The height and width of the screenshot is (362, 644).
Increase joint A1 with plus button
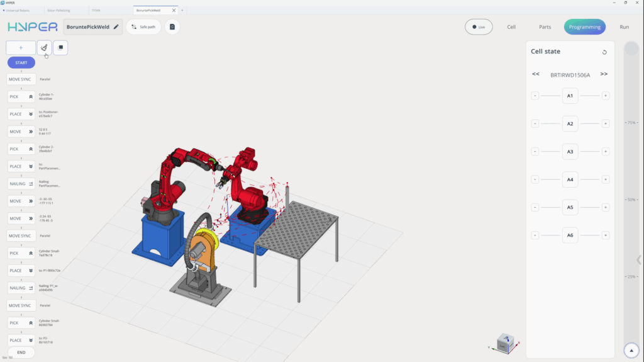click(606, 96)
